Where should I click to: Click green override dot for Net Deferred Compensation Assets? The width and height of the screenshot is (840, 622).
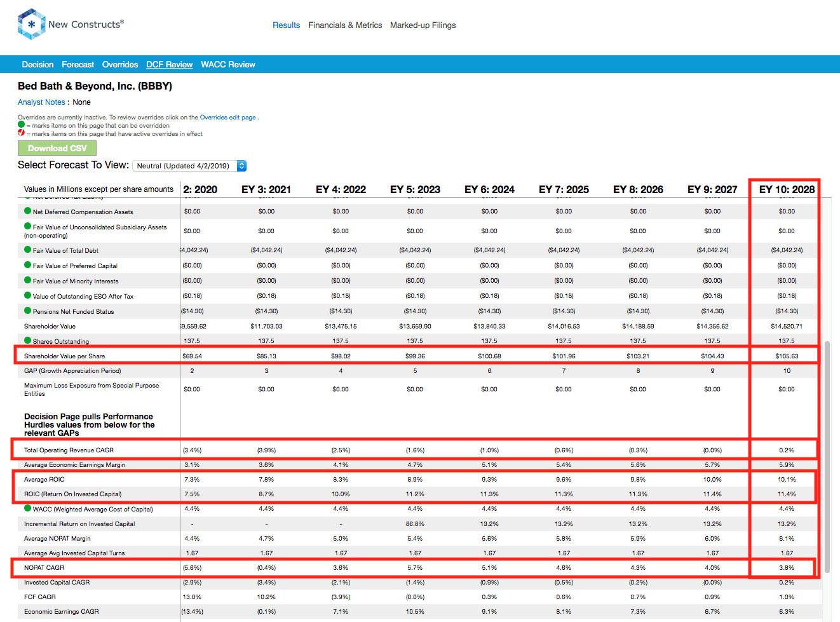[x=27, y=211]
